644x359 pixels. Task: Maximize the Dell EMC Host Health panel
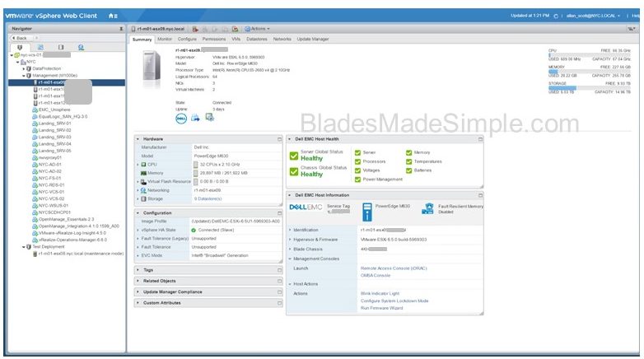pos(480,139)
